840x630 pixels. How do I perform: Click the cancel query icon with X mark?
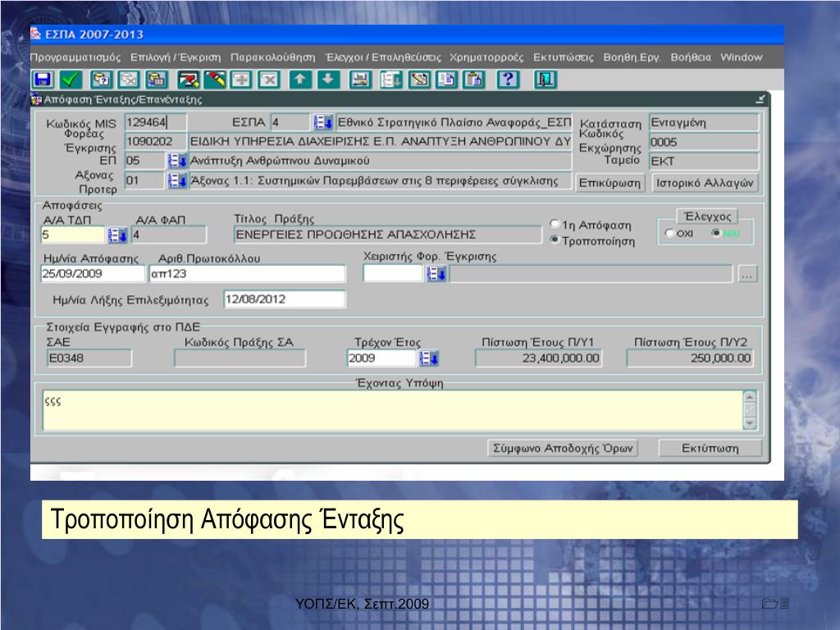(x=129, y=80)
